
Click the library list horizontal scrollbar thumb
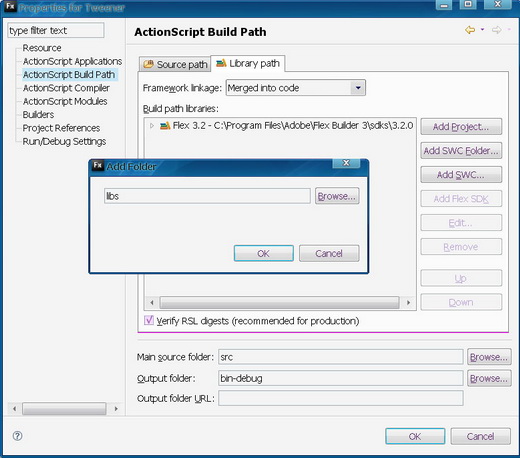pos(279,303)
